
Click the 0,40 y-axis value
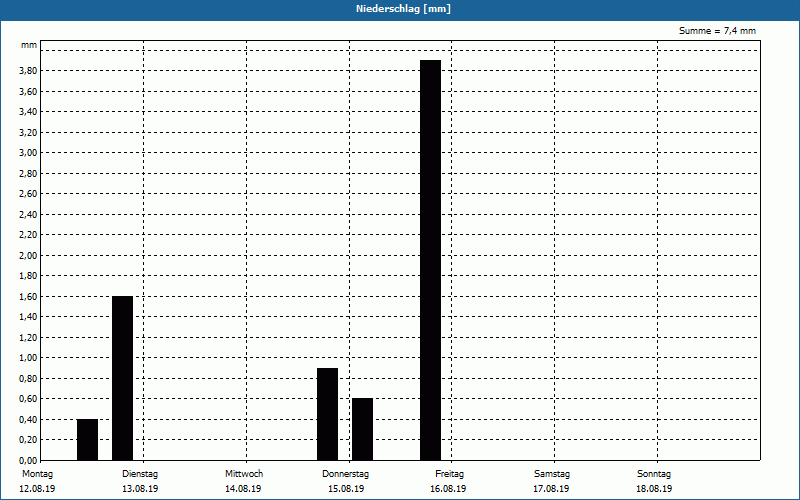28,419
